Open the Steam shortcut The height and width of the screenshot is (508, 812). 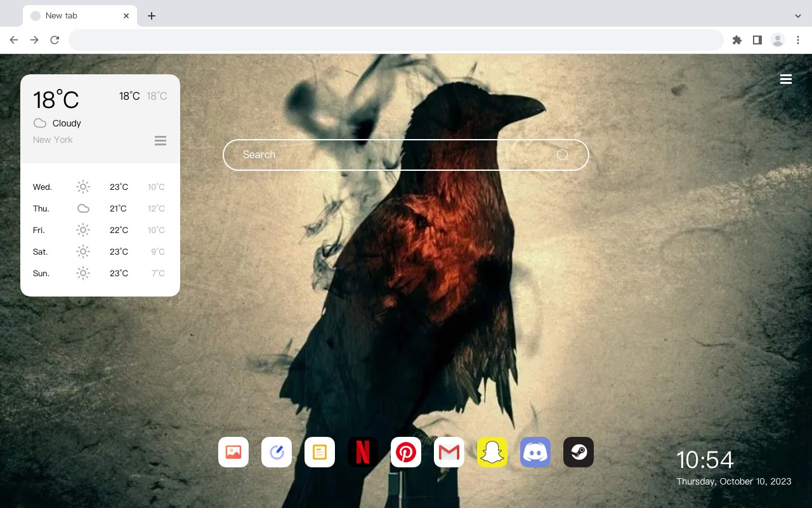click(579, 452)
